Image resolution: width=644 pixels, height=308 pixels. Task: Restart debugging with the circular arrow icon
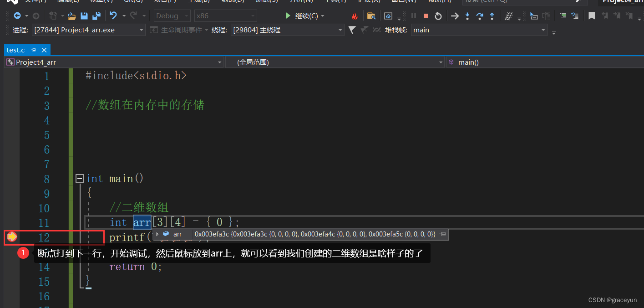438,16
